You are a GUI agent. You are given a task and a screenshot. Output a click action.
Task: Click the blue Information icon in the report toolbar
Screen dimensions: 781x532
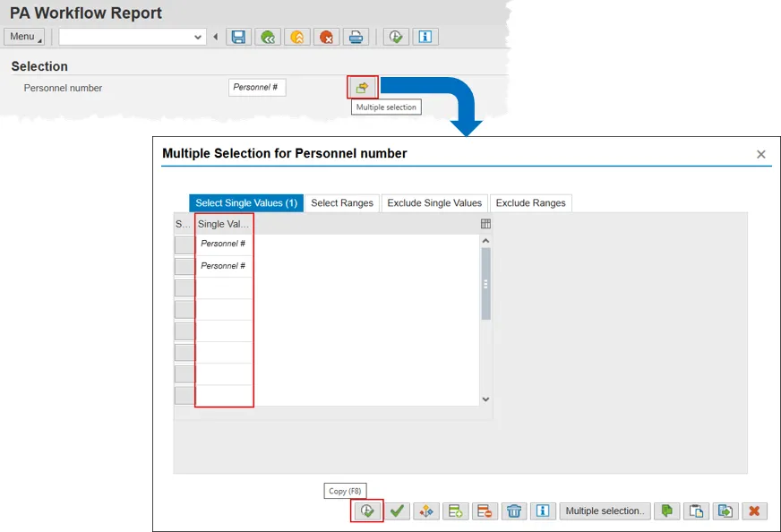425,37
